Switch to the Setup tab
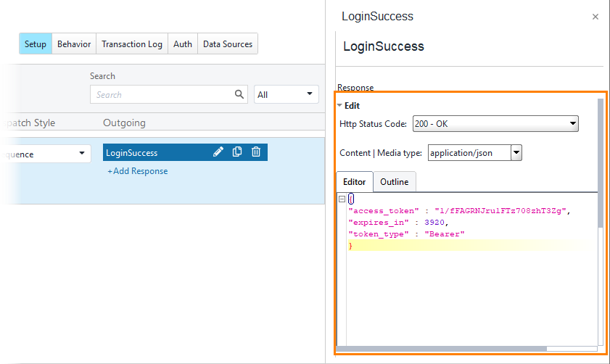610x364 pixels. (36, 44)
